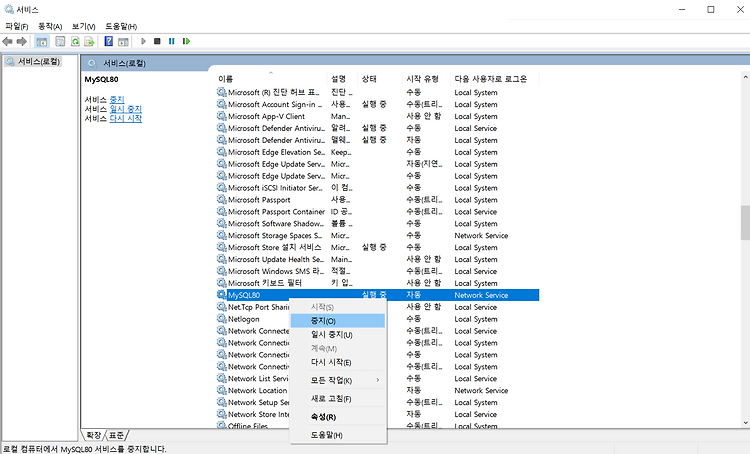This screenshot has height=454, width=750.
Task: Sort by the 설명 column header
Action: point(342,78)
